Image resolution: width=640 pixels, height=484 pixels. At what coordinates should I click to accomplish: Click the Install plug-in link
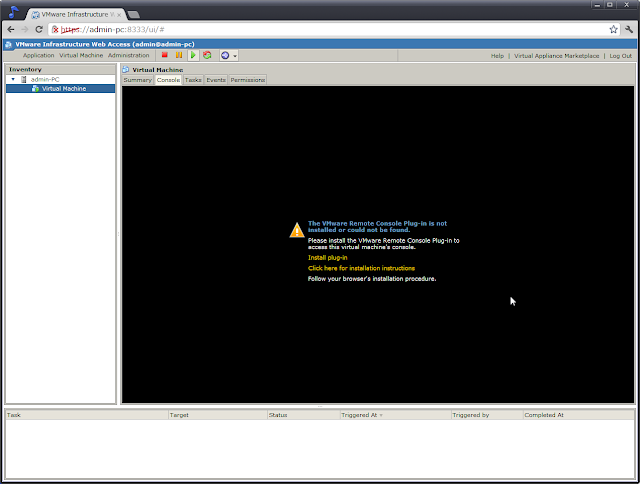click(x=328, y=258)
